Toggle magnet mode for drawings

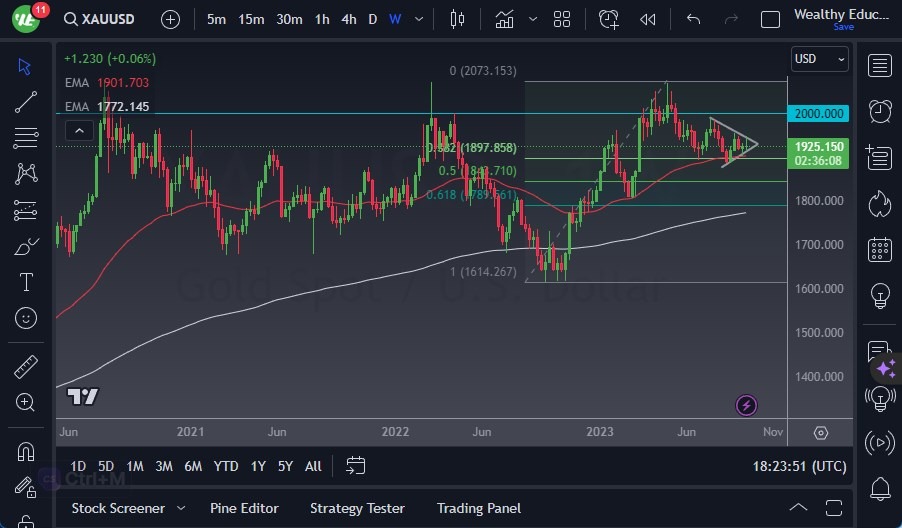[26, 451]
